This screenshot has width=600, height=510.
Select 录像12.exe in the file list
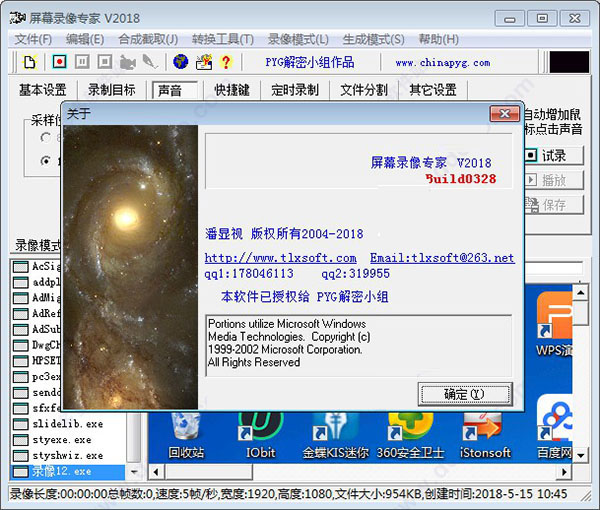coord(60,470)
